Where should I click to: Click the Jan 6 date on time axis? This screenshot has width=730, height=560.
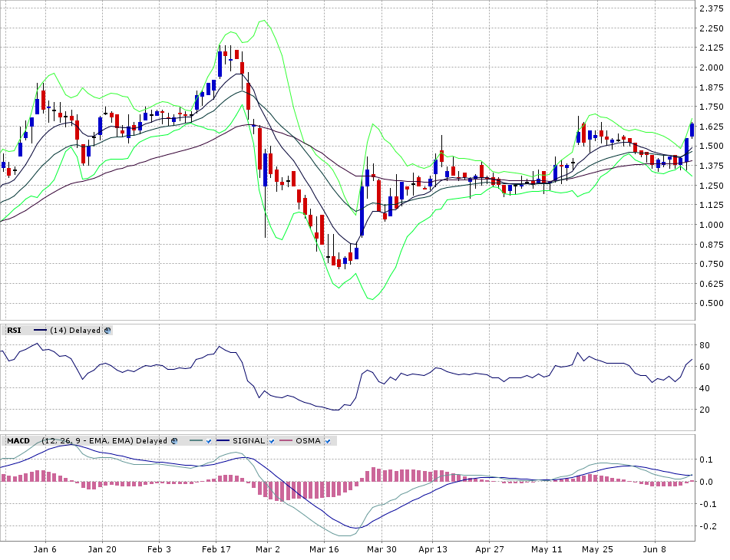coord(45,550)
